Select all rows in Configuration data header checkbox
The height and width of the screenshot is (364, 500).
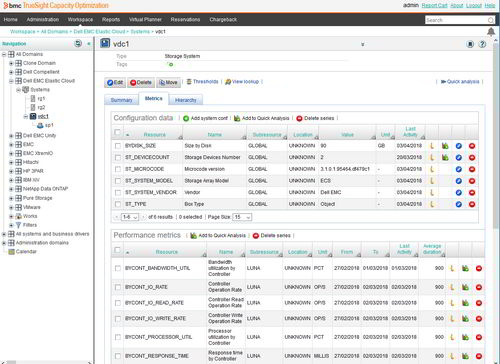(117, 132)
